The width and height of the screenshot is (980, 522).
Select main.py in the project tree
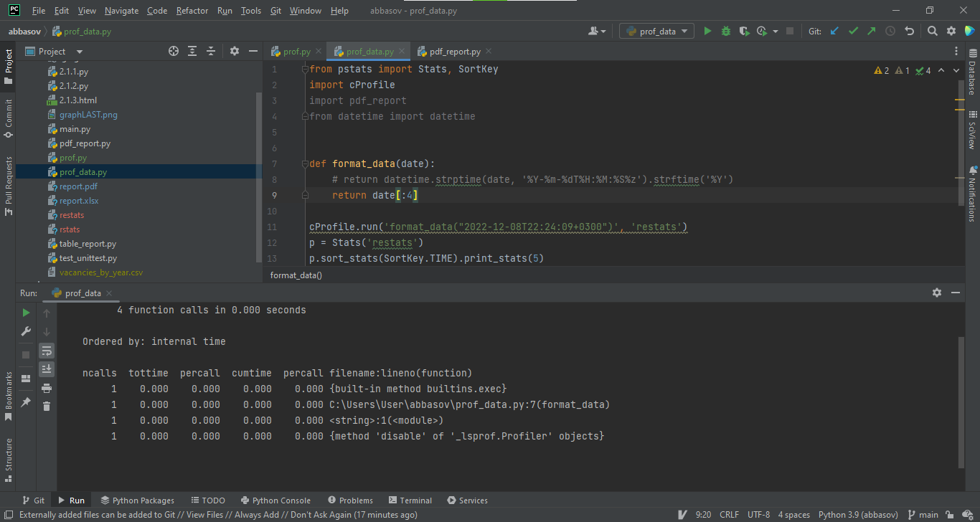[x=75, y=128]
